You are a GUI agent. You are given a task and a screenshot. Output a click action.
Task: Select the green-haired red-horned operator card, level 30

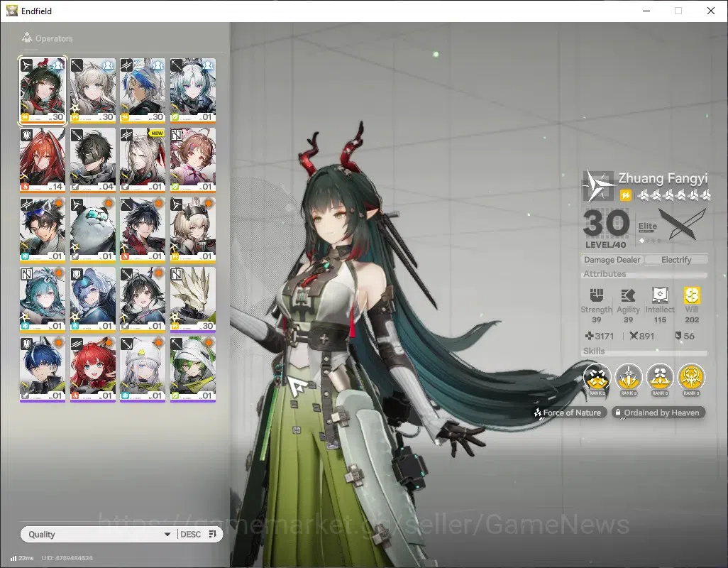click(x=43, y=91)
